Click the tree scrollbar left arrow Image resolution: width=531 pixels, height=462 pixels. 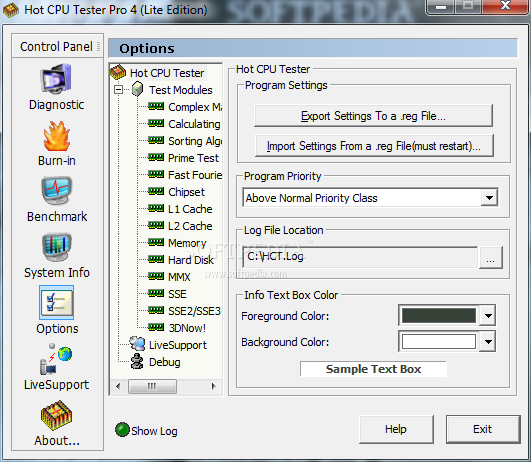coord(118,386)
